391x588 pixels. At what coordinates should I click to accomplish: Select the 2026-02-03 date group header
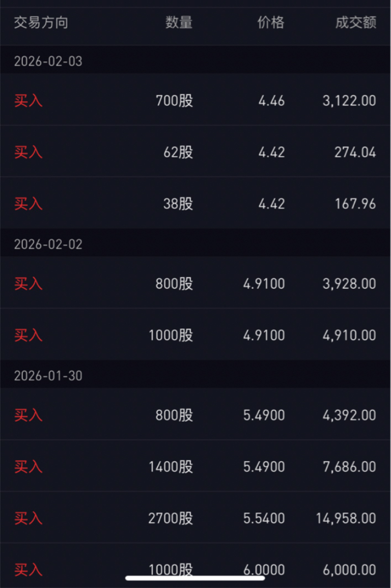coord(48,62)
